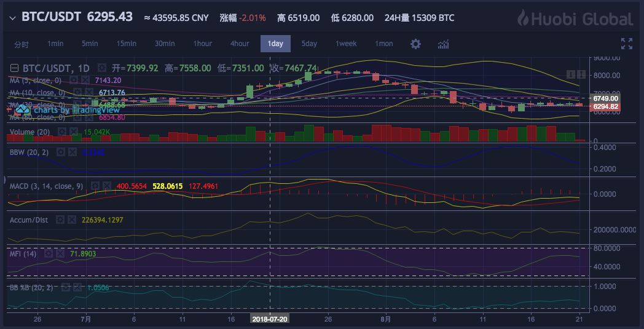
Task: Expand the BTC/USDT pair dropdown chevron
Action: 12,18
